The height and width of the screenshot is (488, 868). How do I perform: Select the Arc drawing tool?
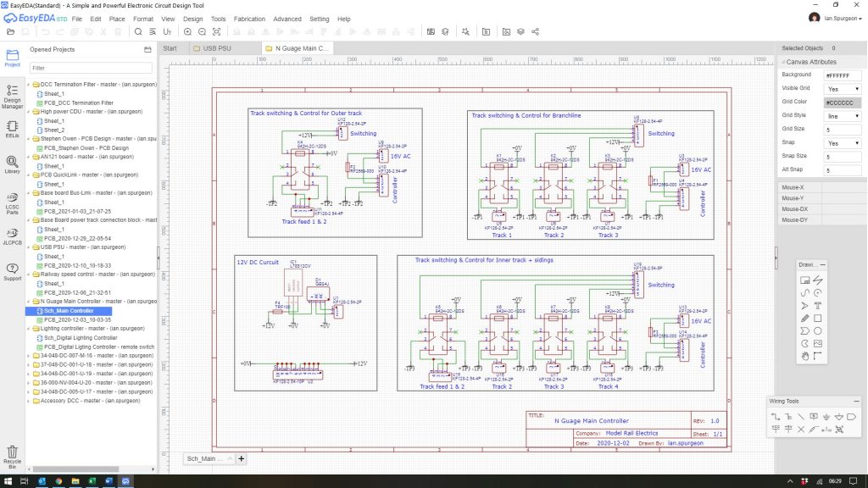pos(818,292)
